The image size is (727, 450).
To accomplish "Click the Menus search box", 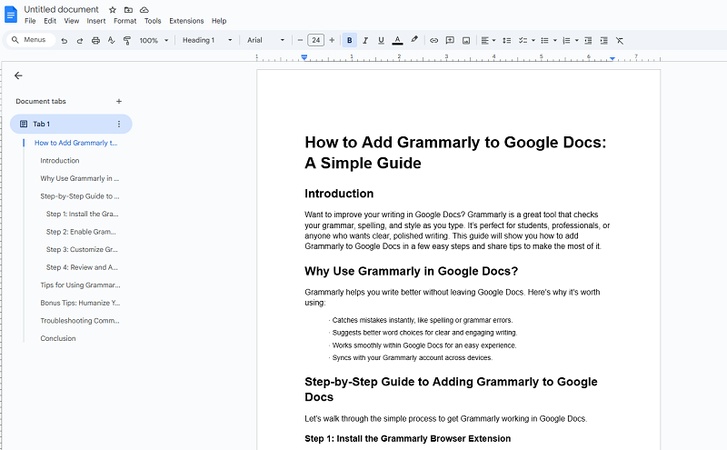I will click(31, 40).
